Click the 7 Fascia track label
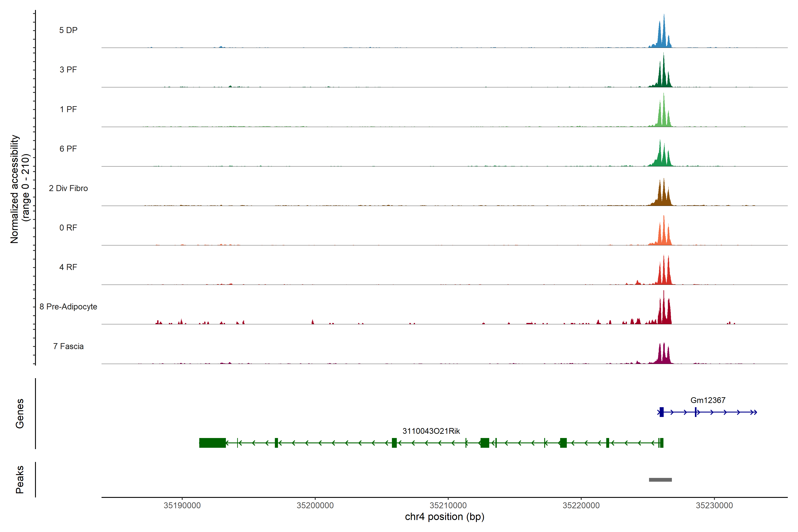This screenshot has height=532, width=798. pyautogui.click(x=68, y=346)
